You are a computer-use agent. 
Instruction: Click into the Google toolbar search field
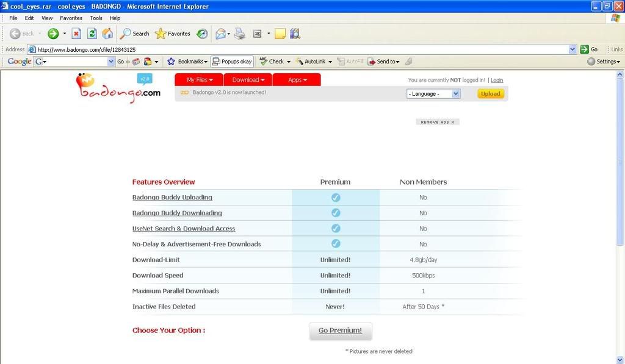[x=74, y=62]
